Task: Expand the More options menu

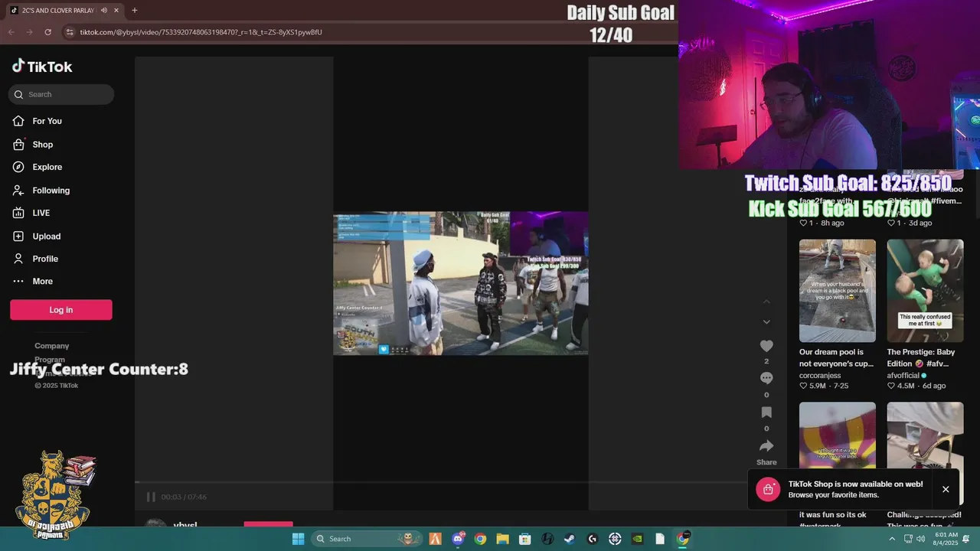Action: (32, 281)
